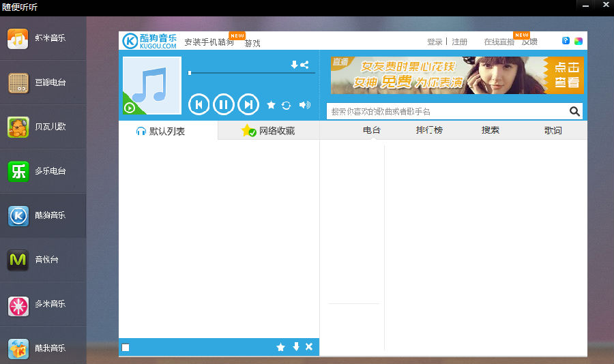Click the share icon above progress bar
The width and height of the screenshot is (614, 364).
(x=304, y=65)
